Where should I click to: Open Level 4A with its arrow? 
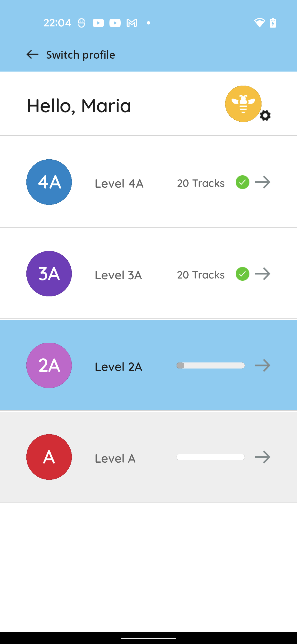(262, 182)
